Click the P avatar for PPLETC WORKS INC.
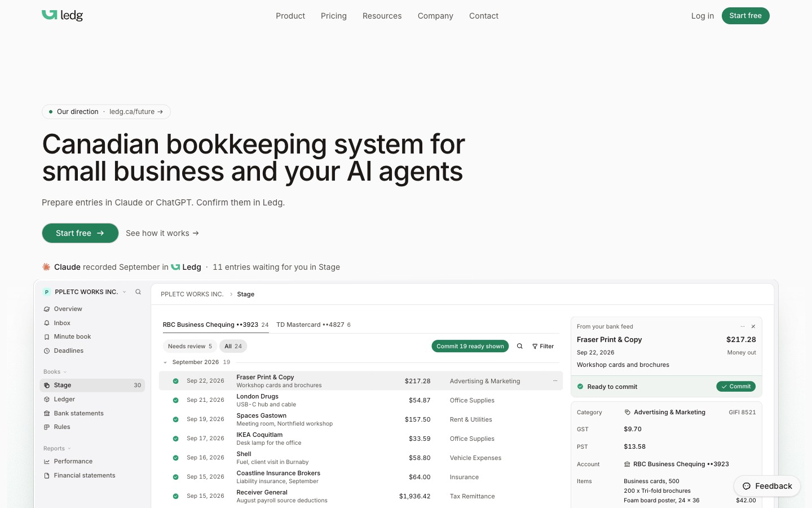 [47, 292]
